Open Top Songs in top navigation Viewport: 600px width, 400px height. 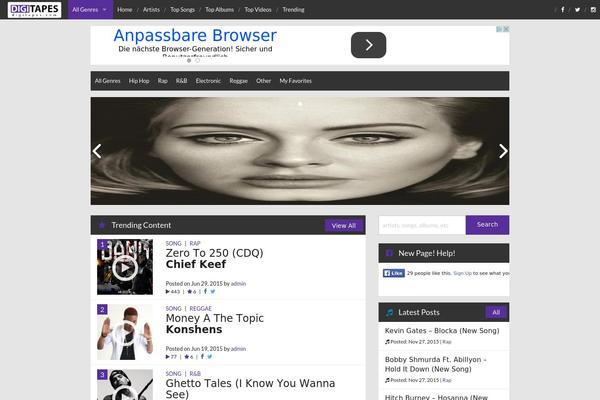pos(182,10)
